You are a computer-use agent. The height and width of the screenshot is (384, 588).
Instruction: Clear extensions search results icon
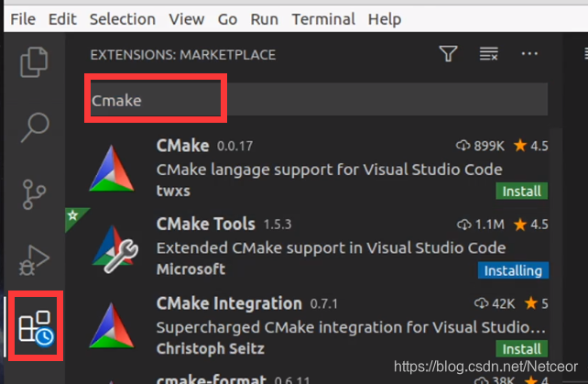click(x=488, y=54)
